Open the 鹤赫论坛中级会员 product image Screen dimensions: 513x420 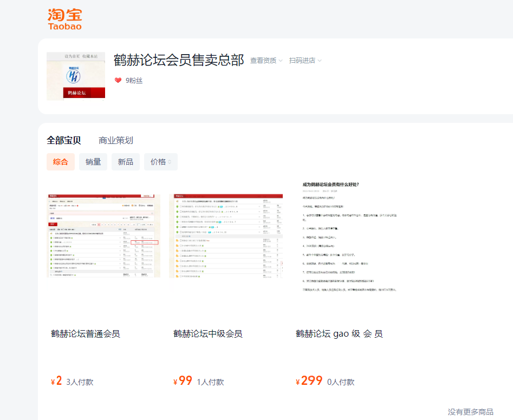(226, 235)
